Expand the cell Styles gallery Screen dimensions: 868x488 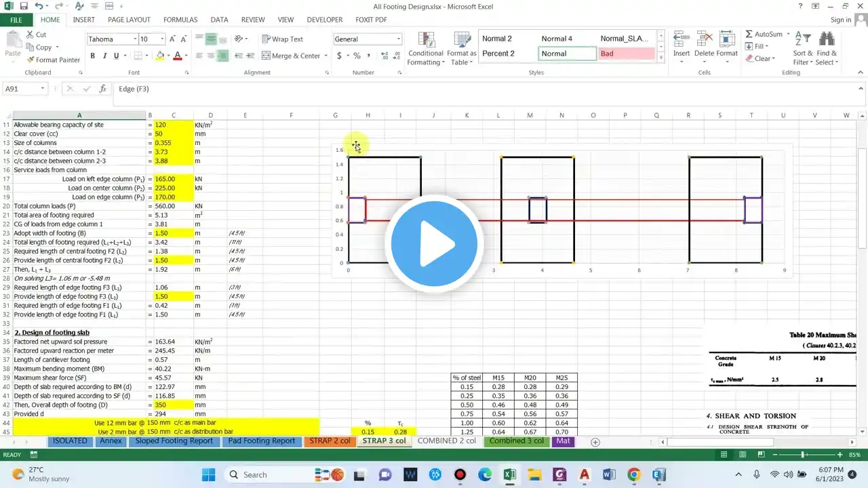661,58
